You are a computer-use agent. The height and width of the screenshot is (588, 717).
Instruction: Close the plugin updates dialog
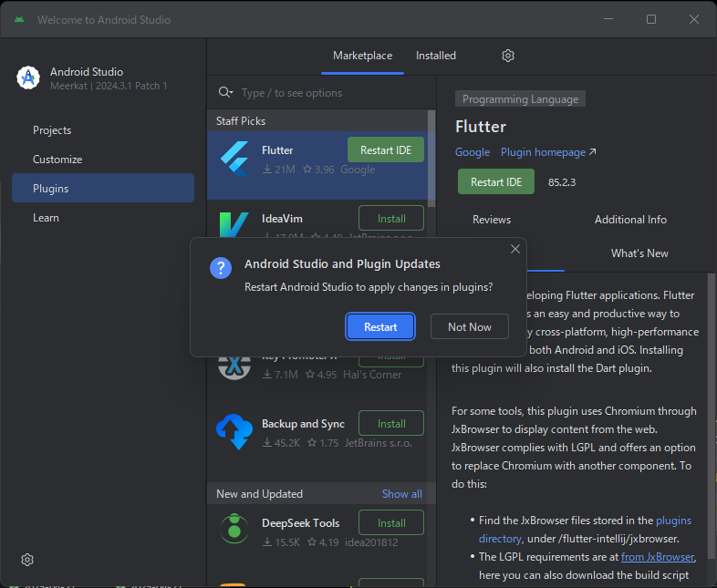click(515, 249)
